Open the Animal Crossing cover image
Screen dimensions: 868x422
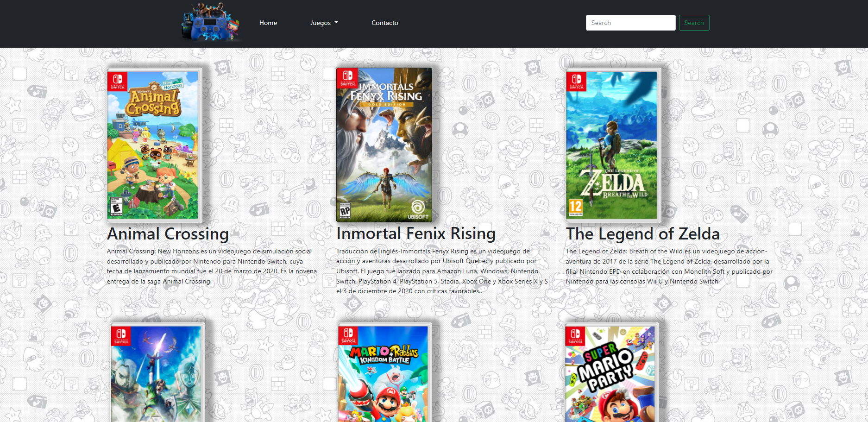tap(154, 145)
